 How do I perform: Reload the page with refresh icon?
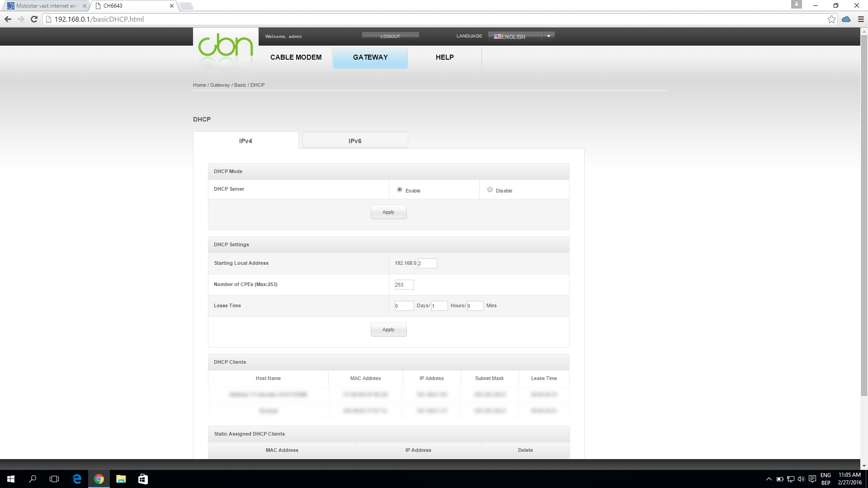[x=34, y=19]
